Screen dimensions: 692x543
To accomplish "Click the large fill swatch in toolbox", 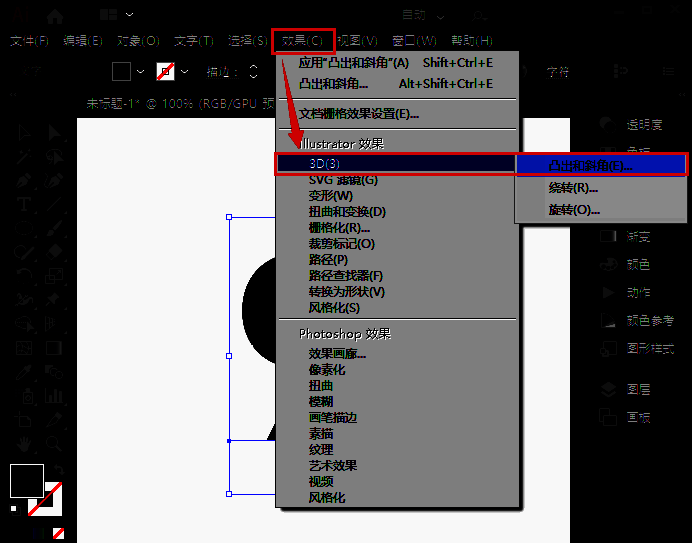I will [x=26, y=481].
